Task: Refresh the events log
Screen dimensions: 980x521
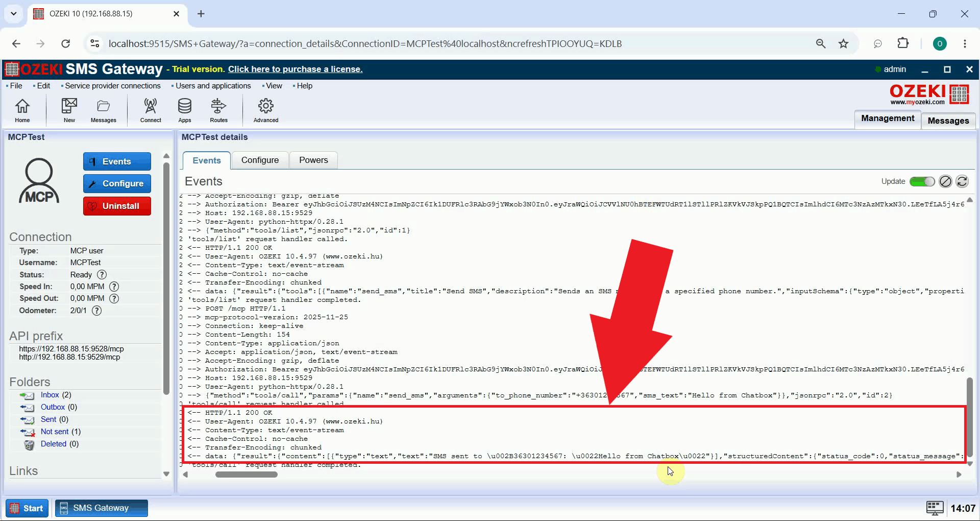Action: coord(962,181)
